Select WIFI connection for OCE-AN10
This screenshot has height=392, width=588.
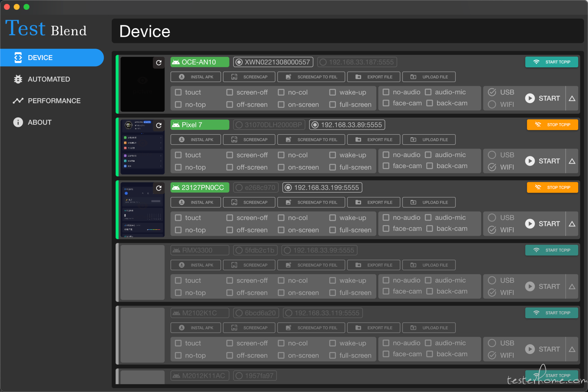click(492, 104)
